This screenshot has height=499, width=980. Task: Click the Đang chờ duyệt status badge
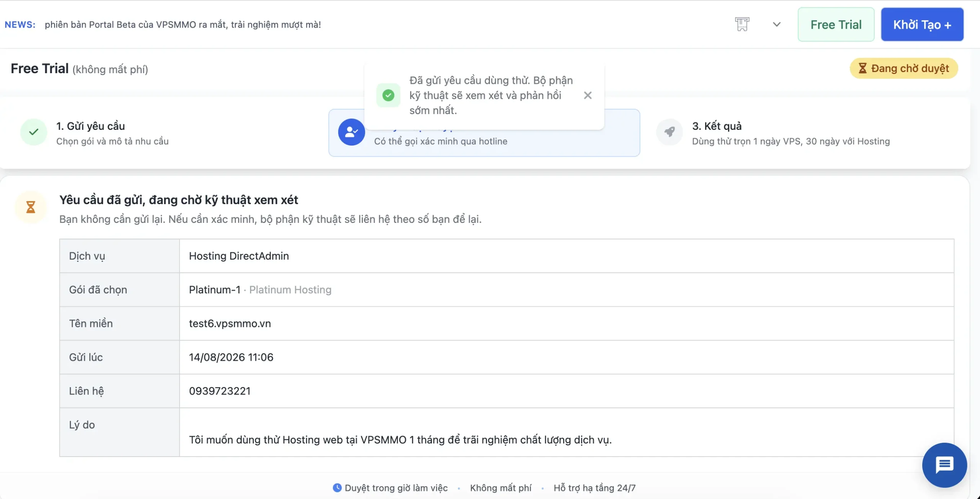pyautogui.click(x=904, y=69)
